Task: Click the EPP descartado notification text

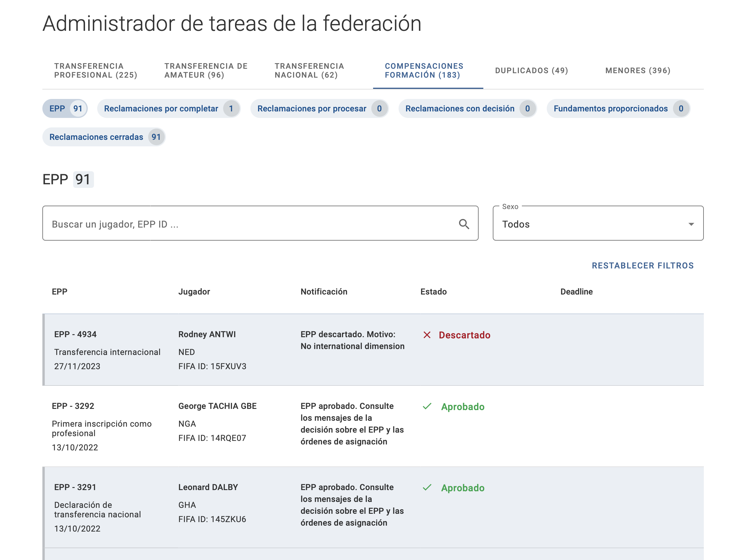Action: (x=352, y=340)
